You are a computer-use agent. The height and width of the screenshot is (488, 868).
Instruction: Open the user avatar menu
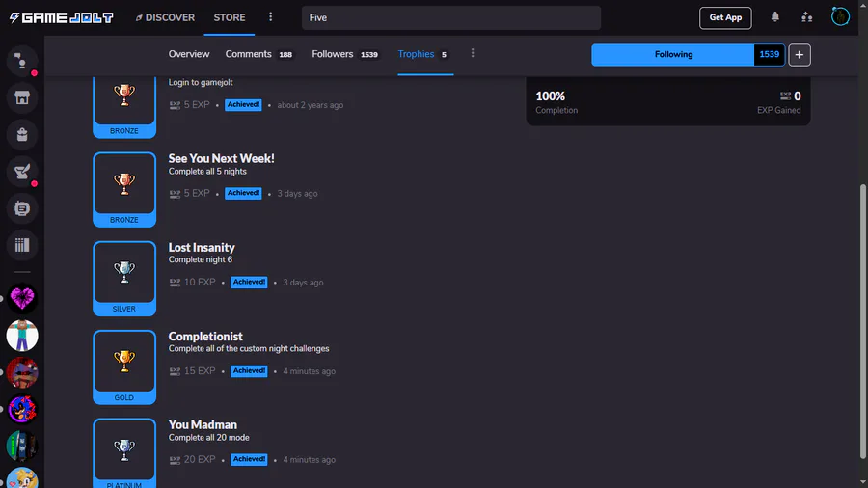click(x=840, y=17)
